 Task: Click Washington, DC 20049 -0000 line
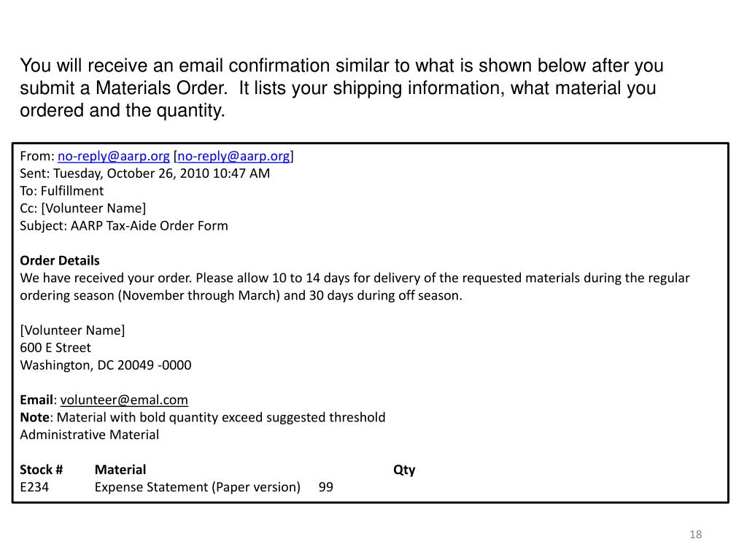(105, 365)
